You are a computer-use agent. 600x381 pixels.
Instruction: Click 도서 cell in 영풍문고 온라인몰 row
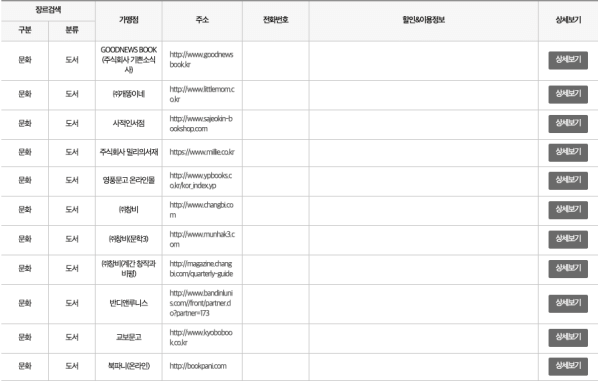tap(72, 180)
